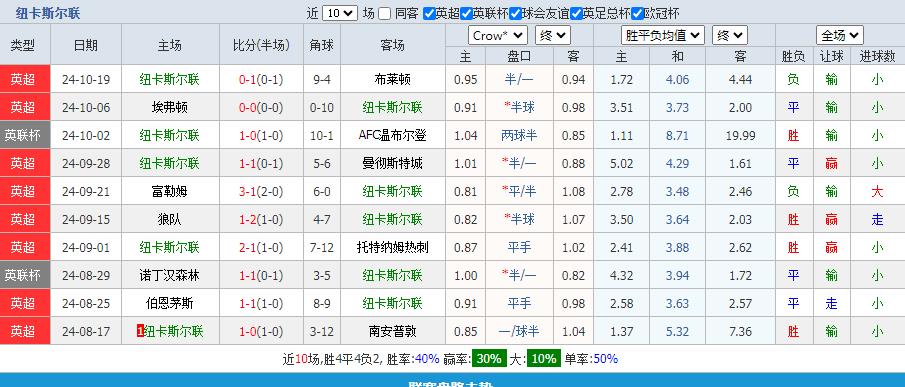Open 曼彻斯特城 team link

[x=392, y=163]
